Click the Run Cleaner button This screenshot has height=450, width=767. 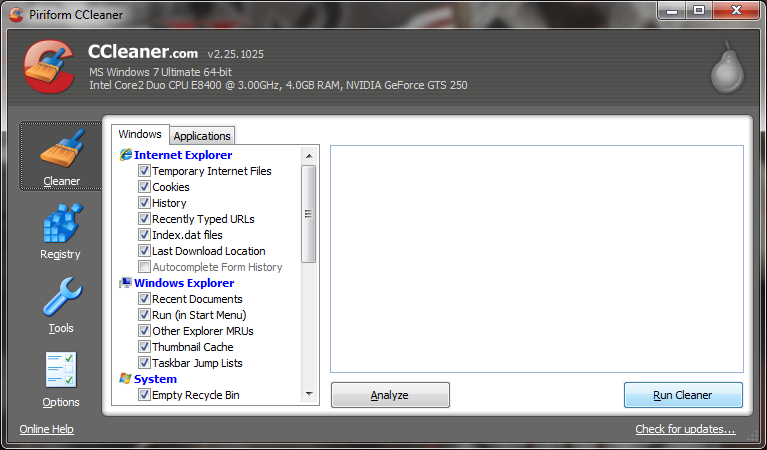[x=683, y=395]
